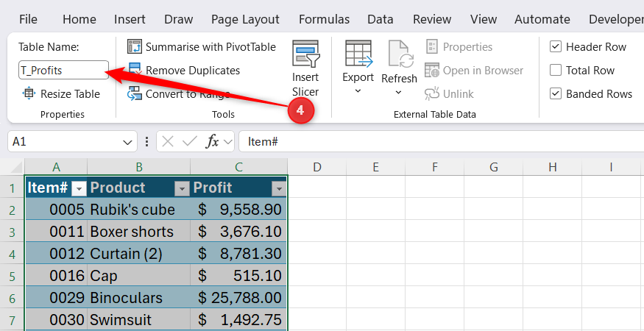The height and width of the screenshot is (331, 644).
Task: Select row 7 header
Action: pos(12,319)
